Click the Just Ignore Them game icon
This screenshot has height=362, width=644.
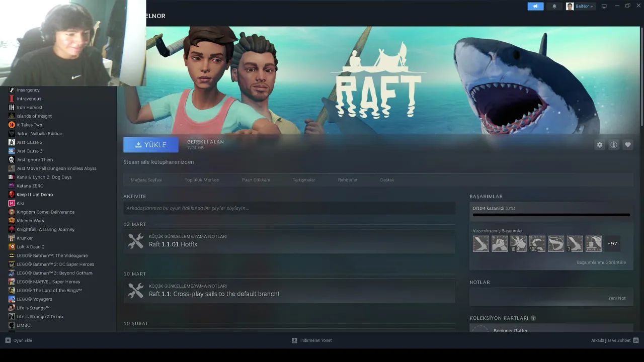click(x=12, y=160)
